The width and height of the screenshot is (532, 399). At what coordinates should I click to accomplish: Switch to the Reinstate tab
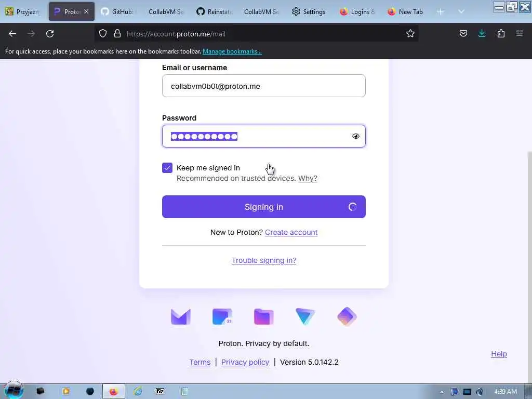215,11
